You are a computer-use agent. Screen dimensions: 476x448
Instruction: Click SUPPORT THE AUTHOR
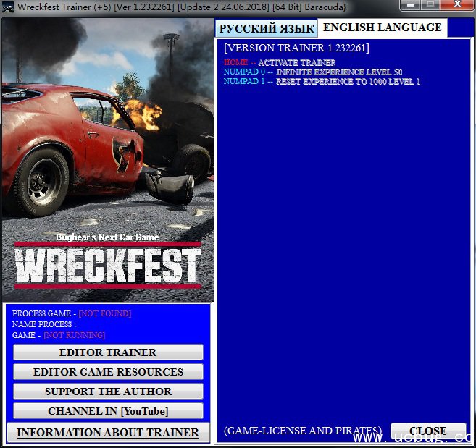point(108,392)
